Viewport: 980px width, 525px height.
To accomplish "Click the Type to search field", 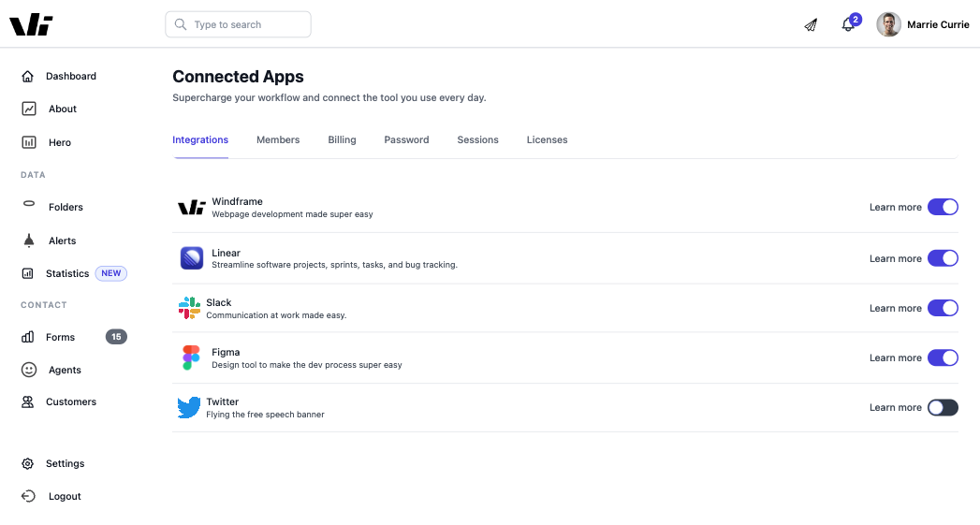I will (238, 24).
